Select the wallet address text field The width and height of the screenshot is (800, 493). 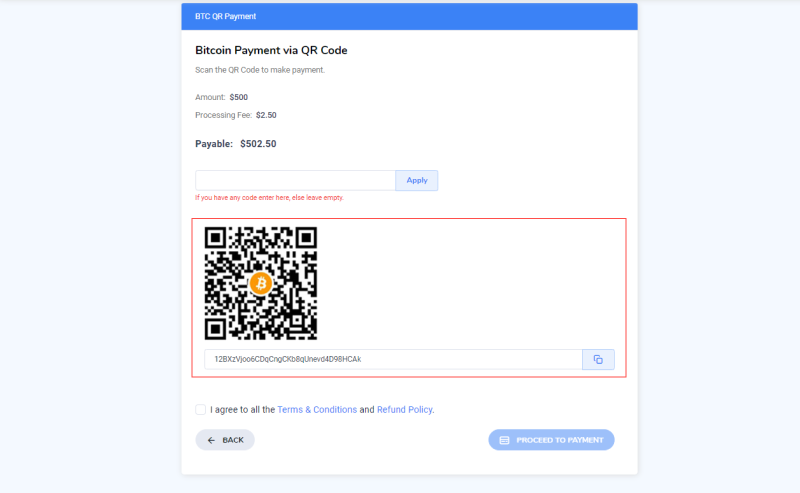point(393,359)
